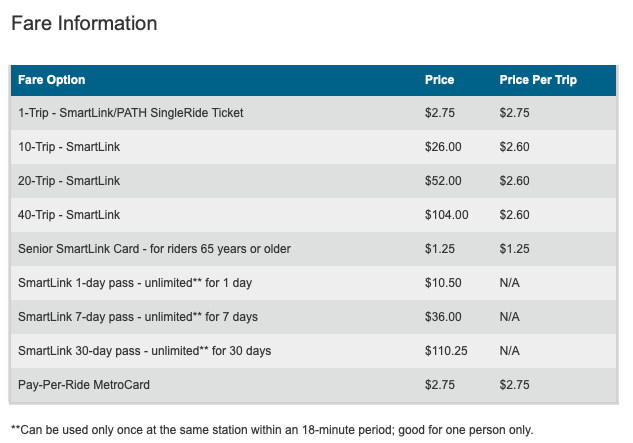Click the $10.50 price cell
Image resolution: width=633 pixels, height=443 pixels.
[443, 283]
